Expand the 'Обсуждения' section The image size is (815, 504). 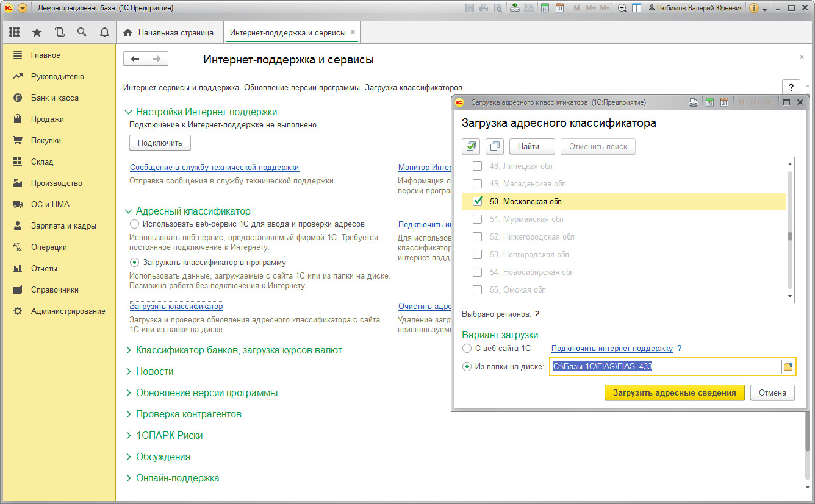[x=128, y=457]
